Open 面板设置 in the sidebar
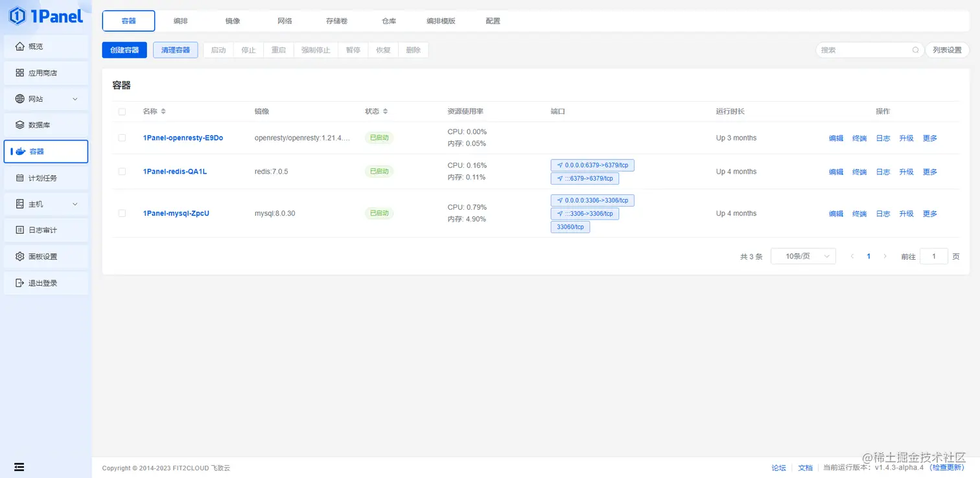The image size is (980, 478). coord(46,256)
